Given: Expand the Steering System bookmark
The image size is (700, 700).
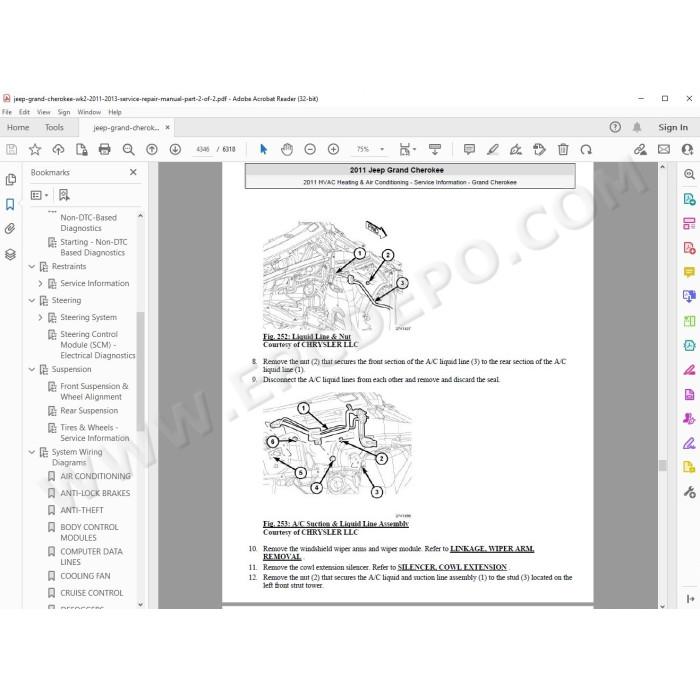Looking at the screenshot, I should click(x=40, y=317).
